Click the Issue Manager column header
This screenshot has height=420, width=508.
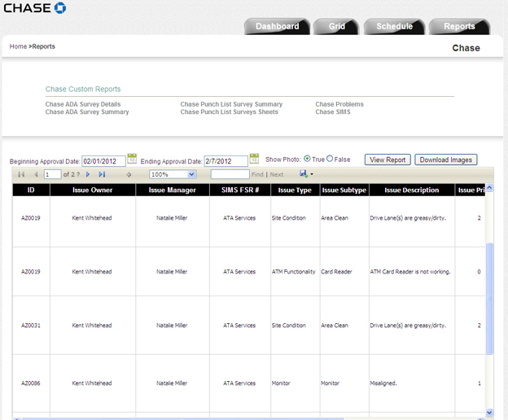173,190
